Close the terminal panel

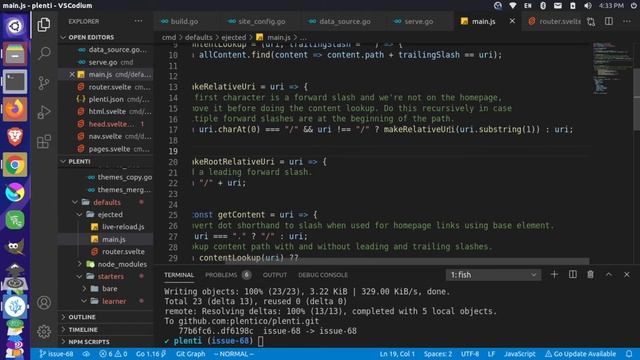click(x=627, y=275)
